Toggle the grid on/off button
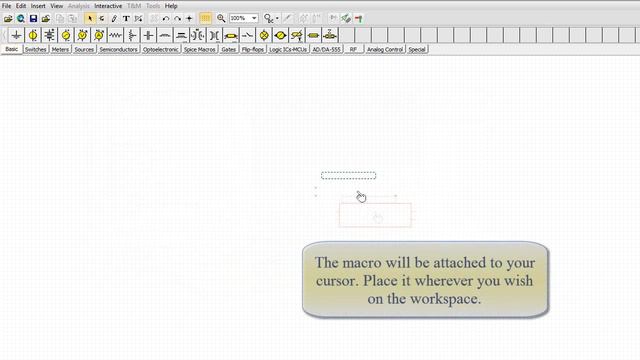Image resolution: width=640 pixels, height=360 pixels. pos(205,18)
